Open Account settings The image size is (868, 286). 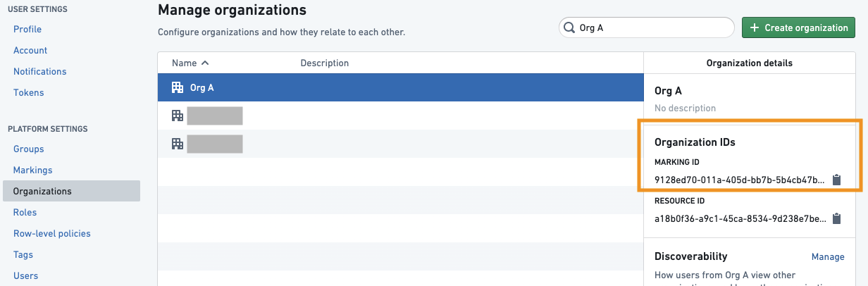click(x=30, y=50)
